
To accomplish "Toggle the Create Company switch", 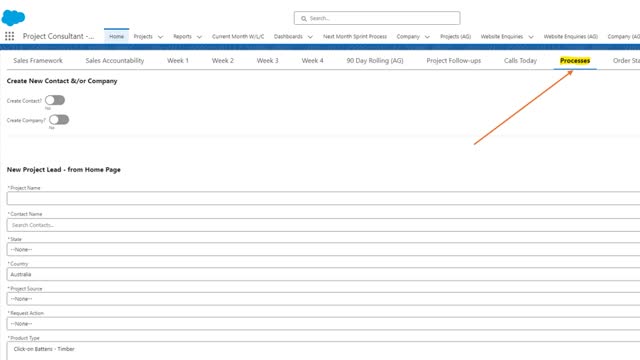I will 59,120.
